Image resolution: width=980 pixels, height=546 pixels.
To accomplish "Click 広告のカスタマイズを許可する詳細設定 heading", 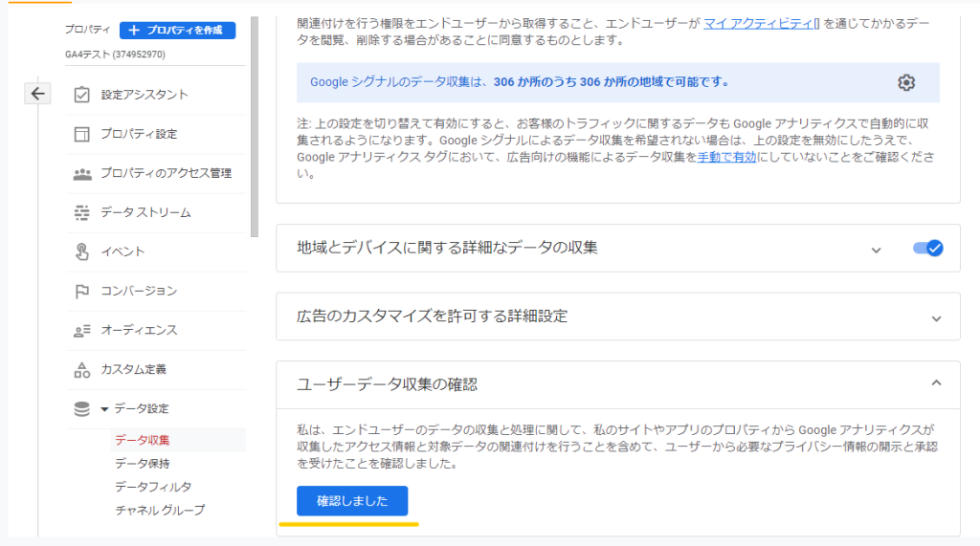I will tap(432, 317).
